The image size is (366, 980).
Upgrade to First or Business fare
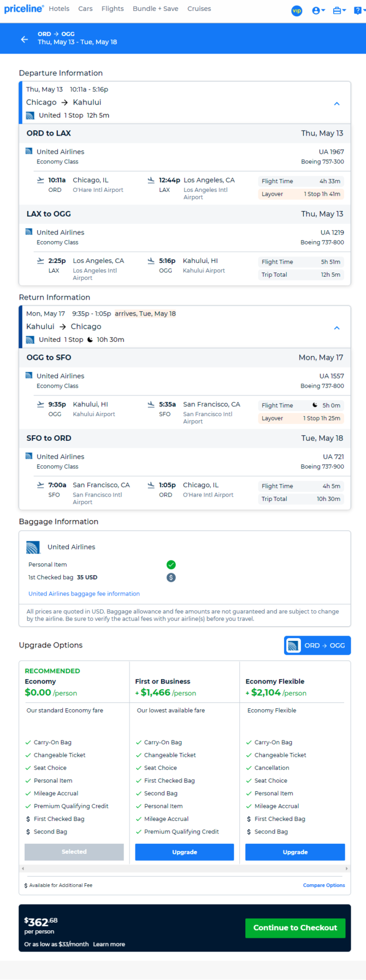[x=185, y=852]
